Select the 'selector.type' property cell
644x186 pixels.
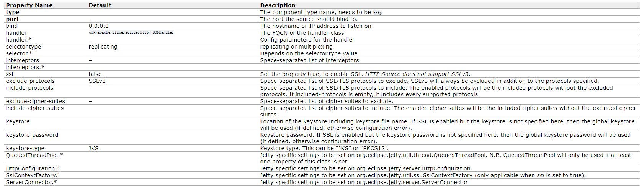pyautogui.click(x=23, y=47)
